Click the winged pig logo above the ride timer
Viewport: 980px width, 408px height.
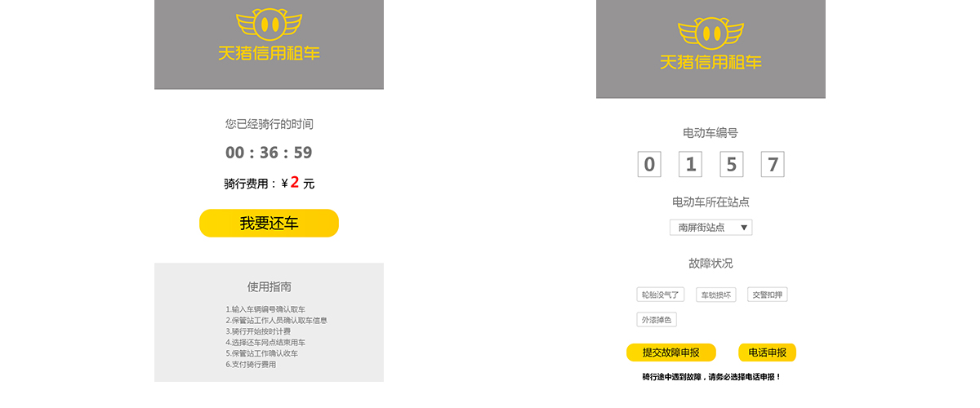point(269,24)
